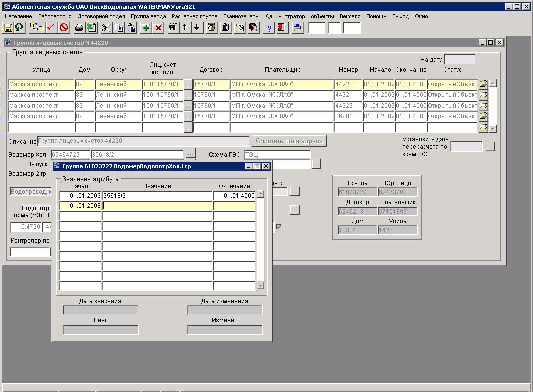Open lookup button next to Водомер Хол. field
The width and height of the screenshot is (533, 392).
pos(190,152)
